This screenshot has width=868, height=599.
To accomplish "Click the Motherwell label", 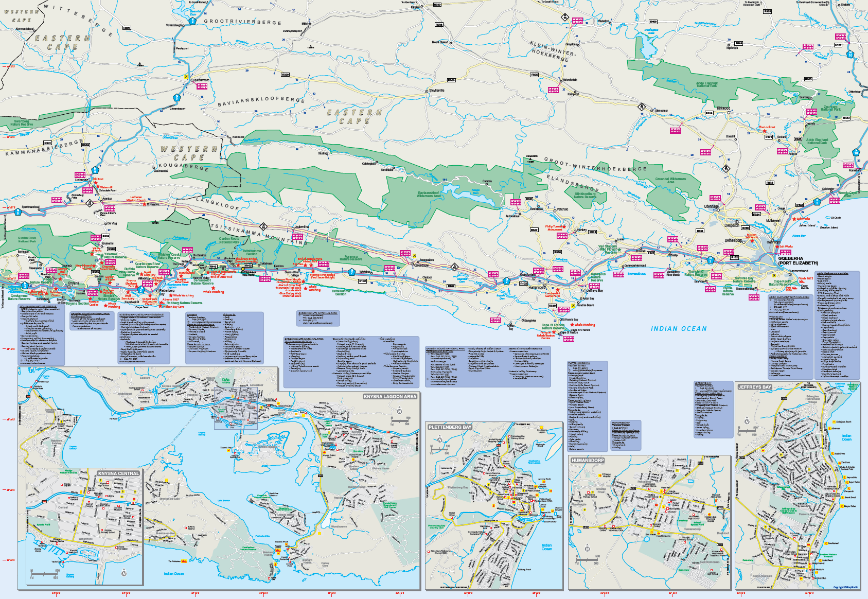I will coord(773,221).
